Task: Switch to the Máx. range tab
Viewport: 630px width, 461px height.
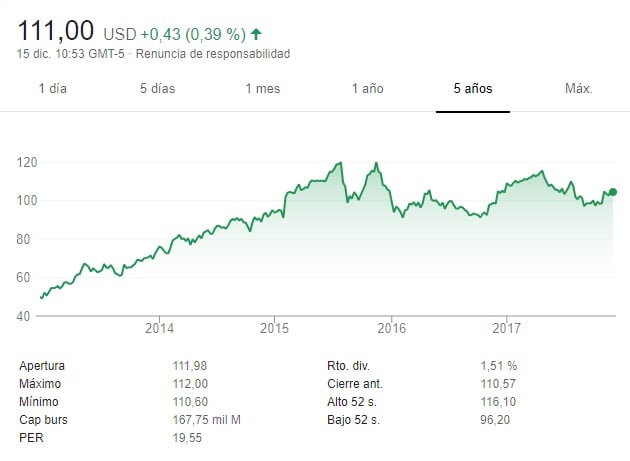Action: 579,88
